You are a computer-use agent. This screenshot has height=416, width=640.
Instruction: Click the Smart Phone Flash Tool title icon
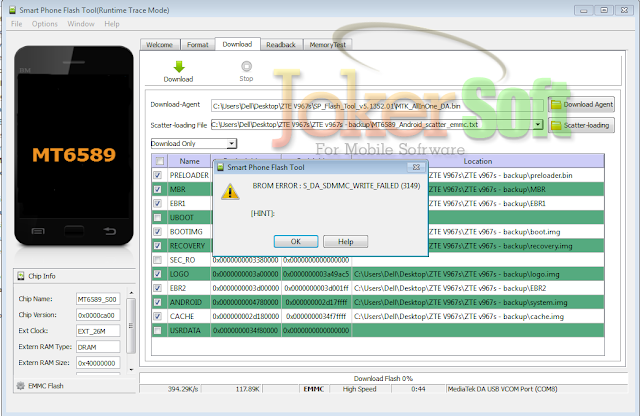[x=12, y=10]
